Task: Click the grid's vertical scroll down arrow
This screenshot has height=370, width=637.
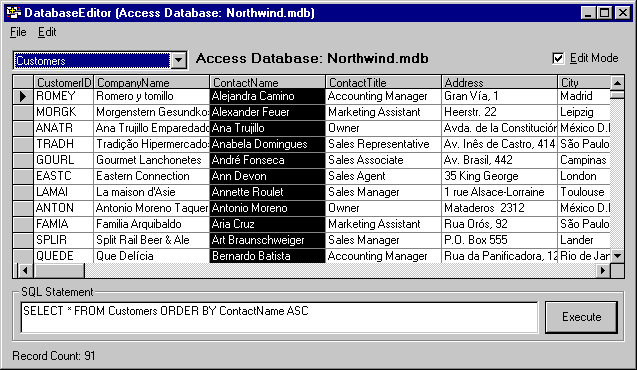Action: (x=618, y=256)
